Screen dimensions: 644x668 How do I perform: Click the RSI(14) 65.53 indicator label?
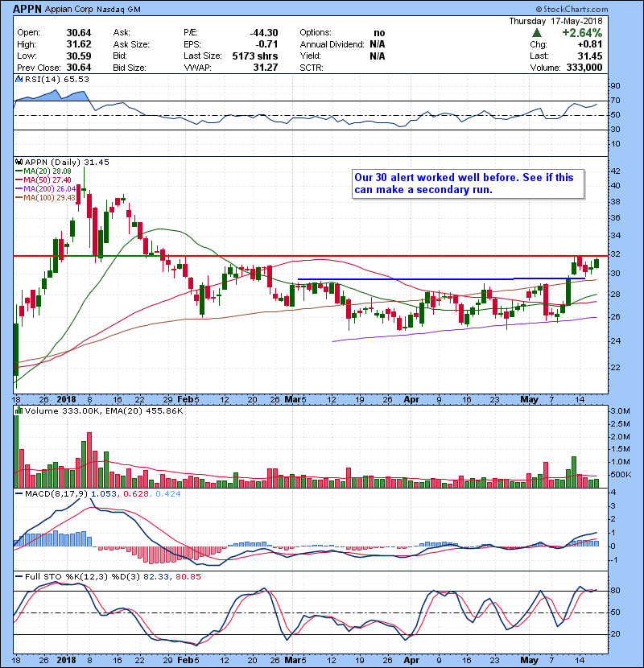pos(56,79)
